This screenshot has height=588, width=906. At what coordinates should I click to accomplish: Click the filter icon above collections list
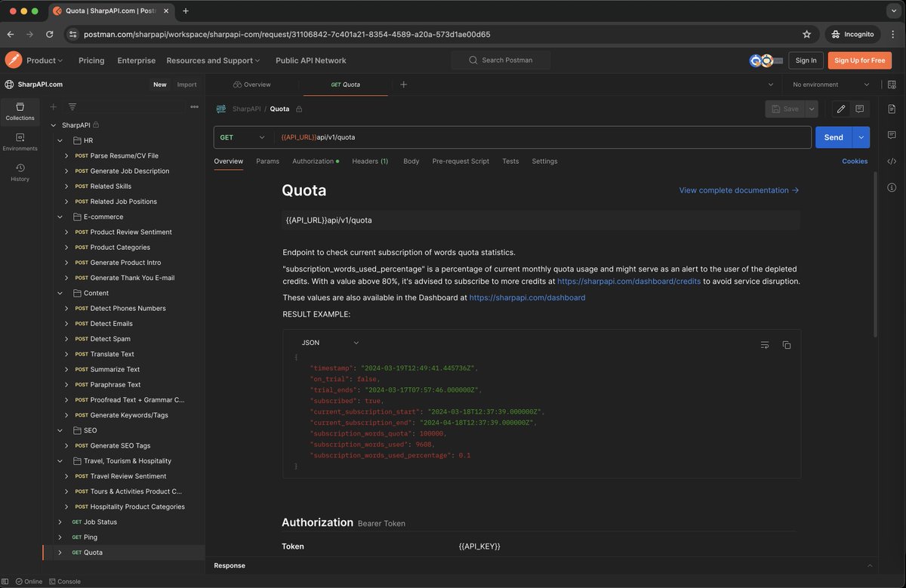[72, 107]
